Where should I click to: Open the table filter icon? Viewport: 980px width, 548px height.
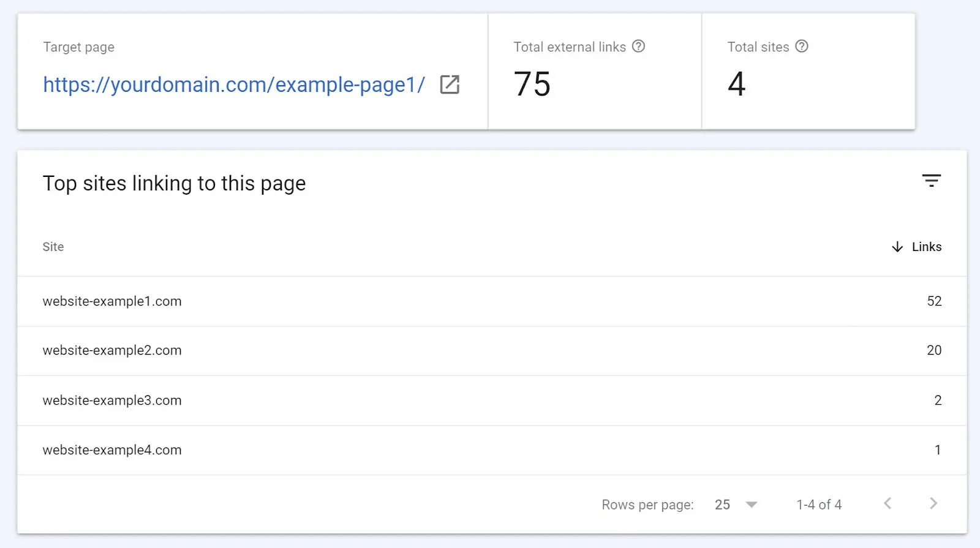click(x=931, y=181)
